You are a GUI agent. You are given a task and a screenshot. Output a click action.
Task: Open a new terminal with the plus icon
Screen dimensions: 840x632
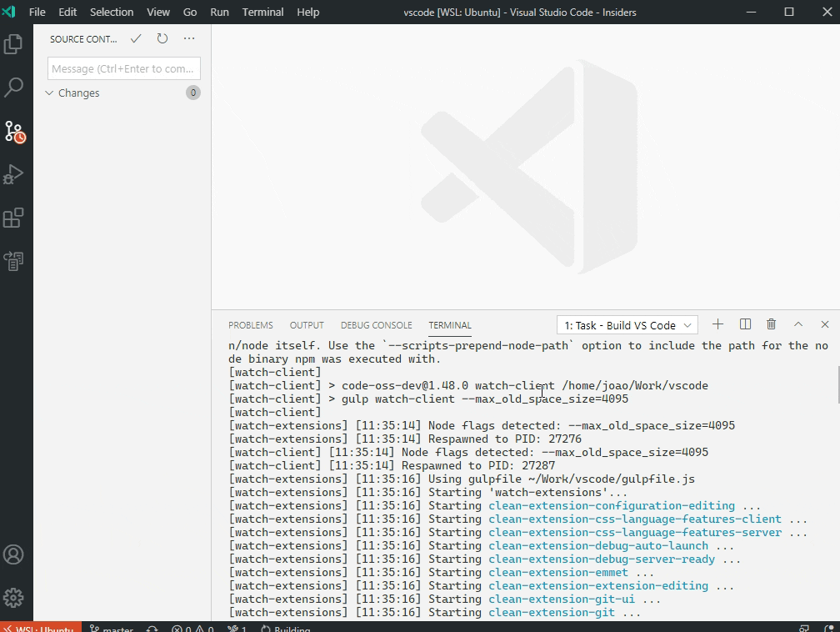(x=717, y=324)
